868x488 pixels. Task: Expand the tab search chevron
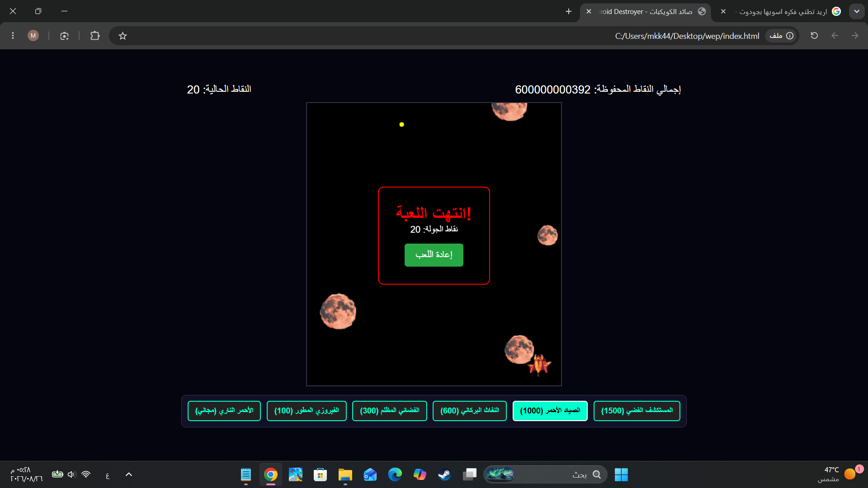click(857, 11)
